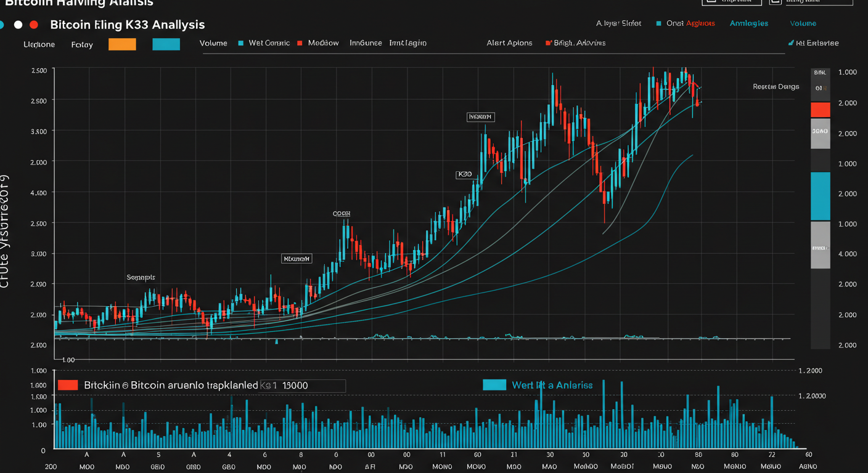
Task: Click the 'Kkvvnh' chart annotation box
Action: [297, 259]
